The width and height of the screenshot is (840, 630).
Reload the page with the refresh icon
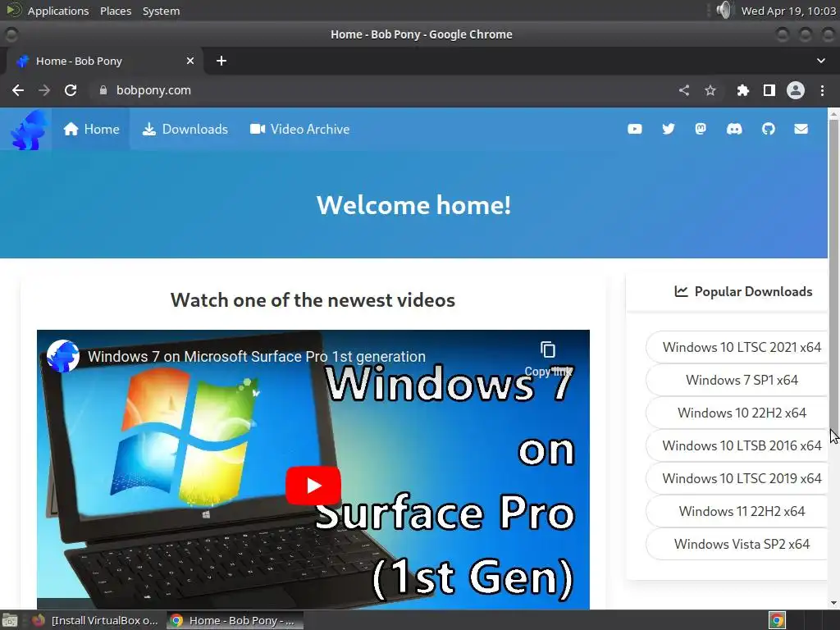[71, 90]
